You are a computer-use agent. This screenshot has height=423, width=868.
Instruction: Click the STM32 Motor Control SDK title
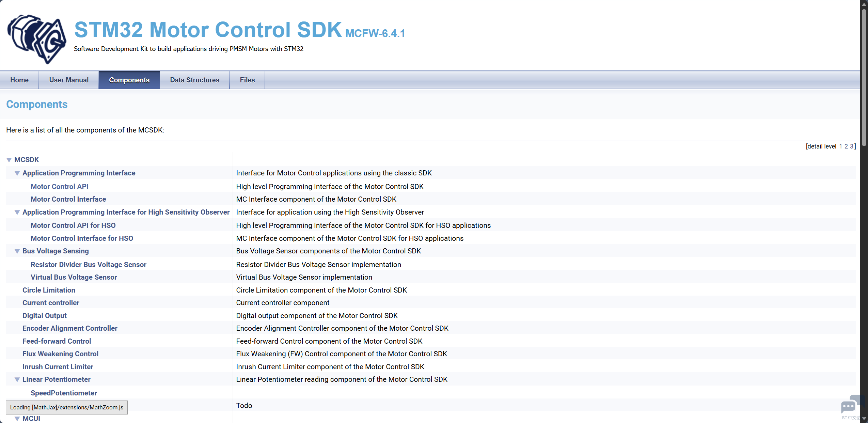[208, 30]
